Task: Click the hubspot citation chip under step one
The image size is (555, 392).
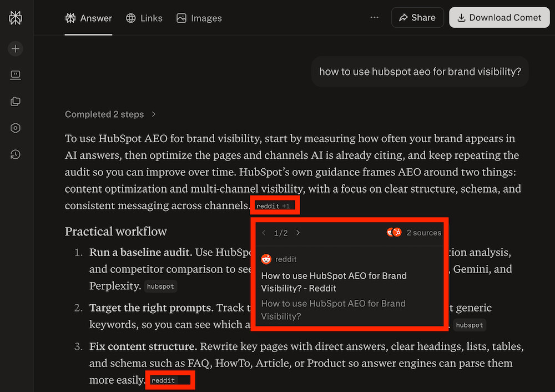Action: point(160,287)
